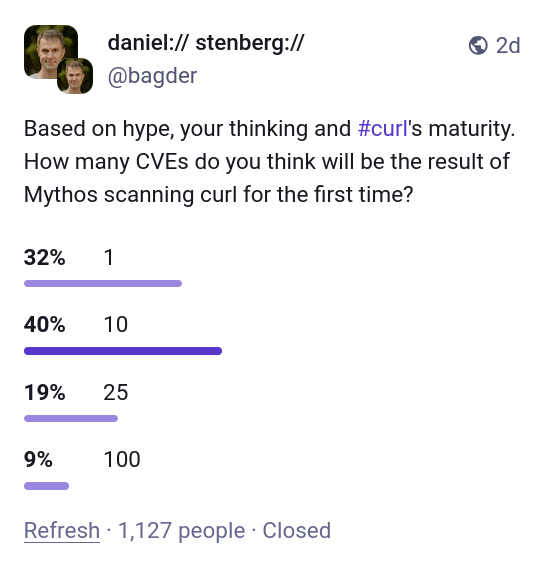Viewport: 544px width, 561px height.
Task: Click the 19% result bar
Action: click(71, 418)
